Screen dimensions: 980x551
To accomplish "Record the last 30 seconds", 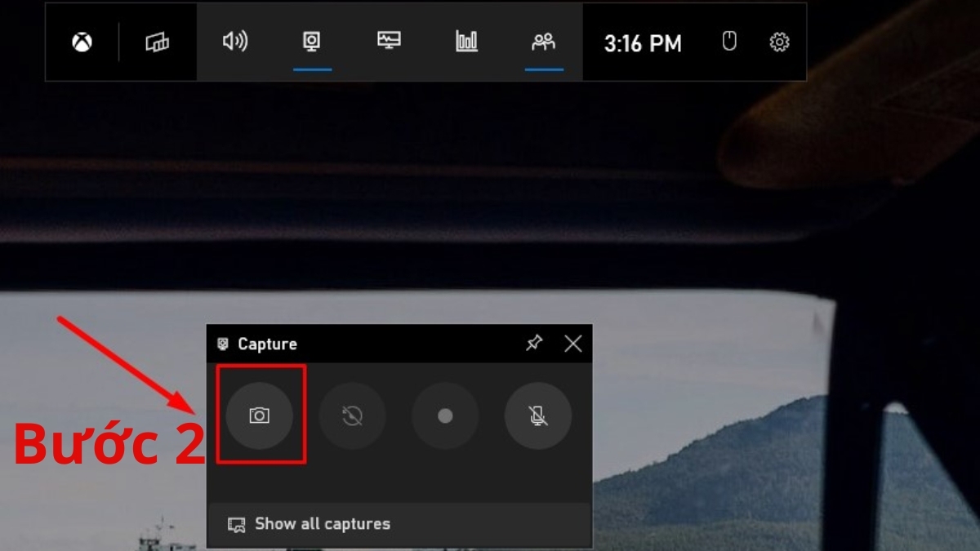I will click(352, 415).
